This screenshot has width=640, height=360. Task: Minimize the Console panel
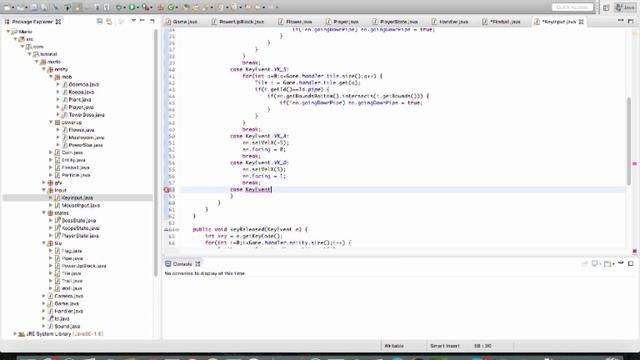(x=621, y=263)
